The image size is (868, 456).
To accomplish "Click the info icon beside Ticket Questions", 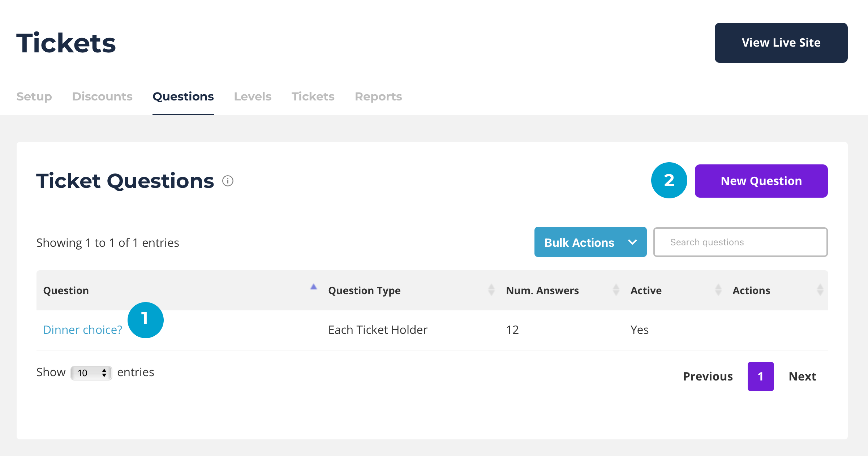I will [228, 181].
